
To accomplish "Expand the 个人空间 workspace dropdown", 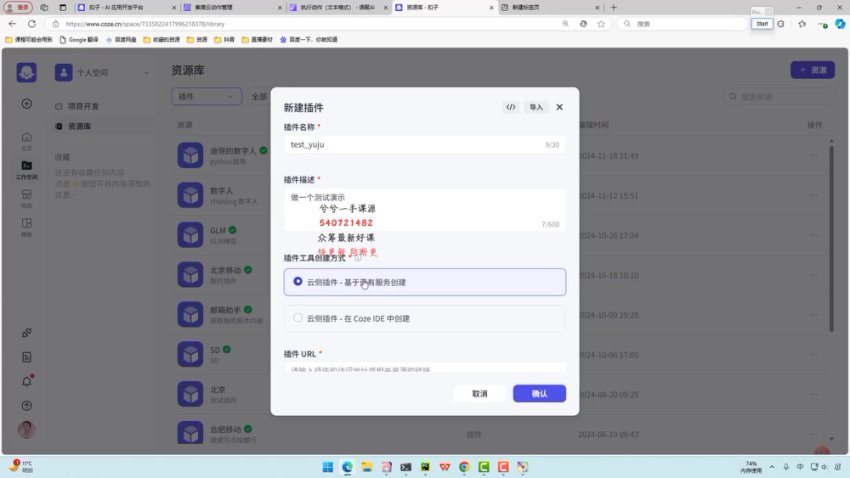I will (x=147, y=72).
